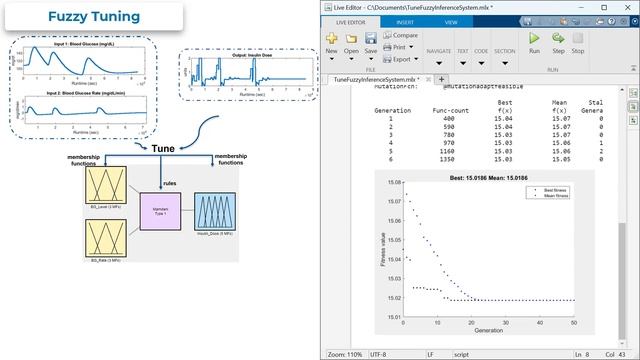The width and height of the screenshot is (640, 360).
Task: Expand the TEXT section dropdown
Action: click(462, 63)
